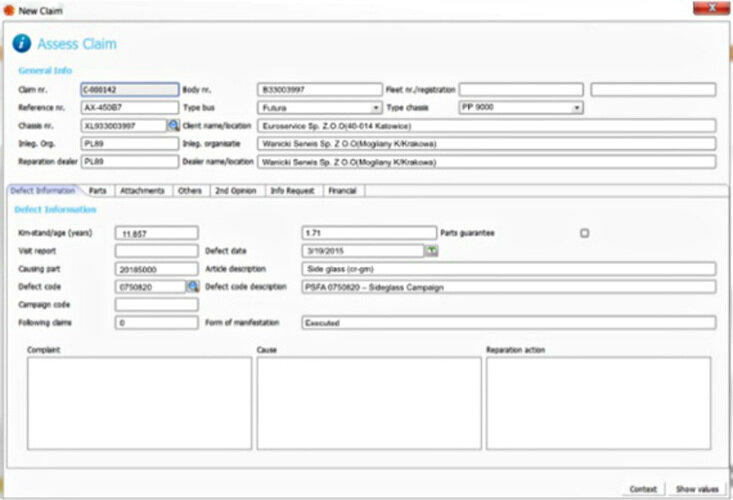Close the New Claim window

tap(711, 9)
